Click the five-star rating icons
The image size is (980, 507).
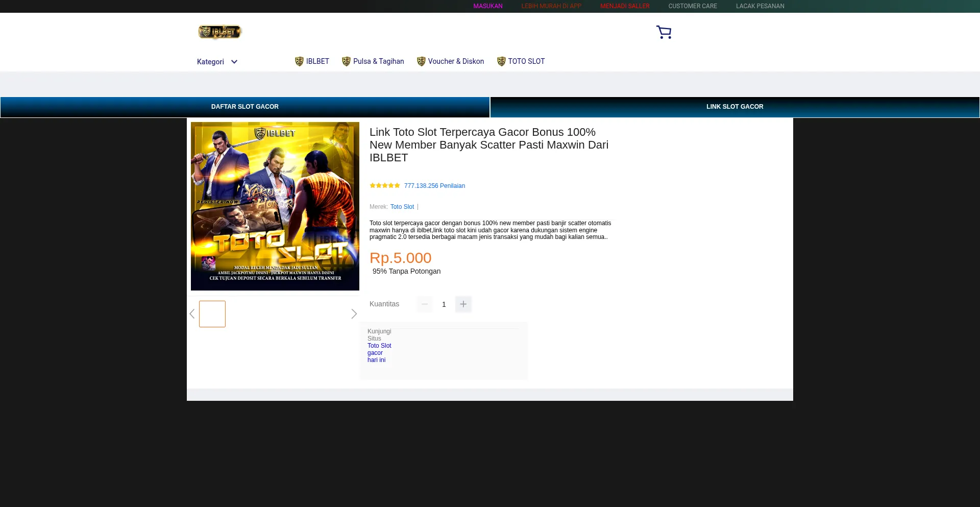pyautogui.click(x=385, y=186)
